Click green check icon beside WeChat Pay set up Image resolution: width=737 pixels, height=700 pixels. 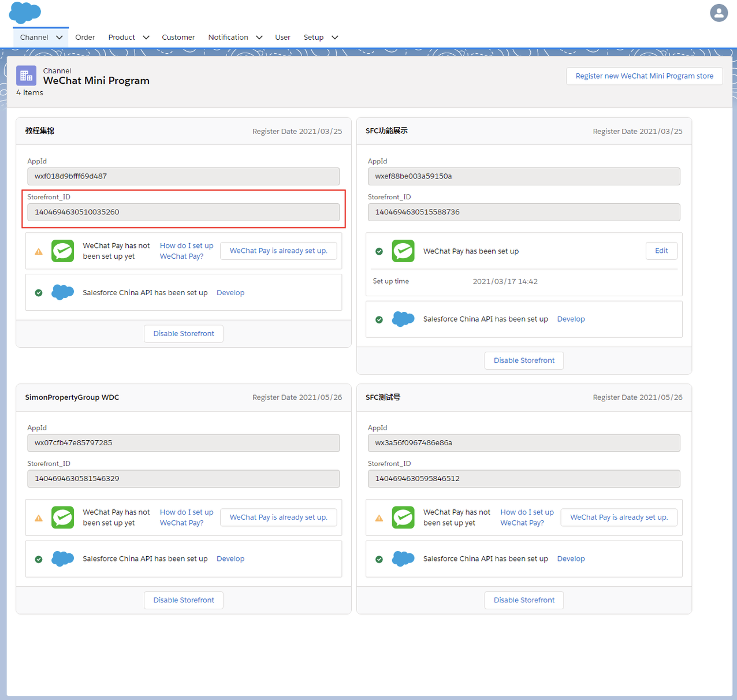tap(379, 251)
